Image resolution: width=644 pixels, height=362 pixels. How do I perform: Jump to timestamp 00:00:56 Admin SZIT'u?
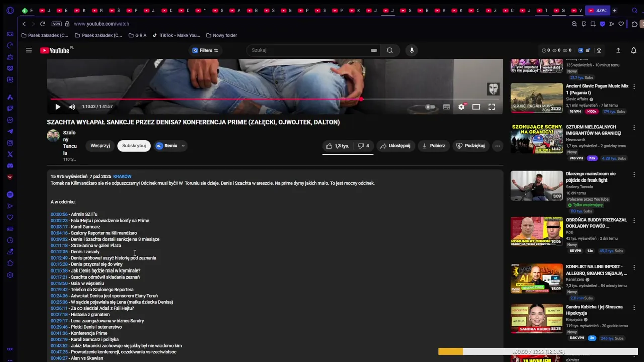tap(59, 214)
